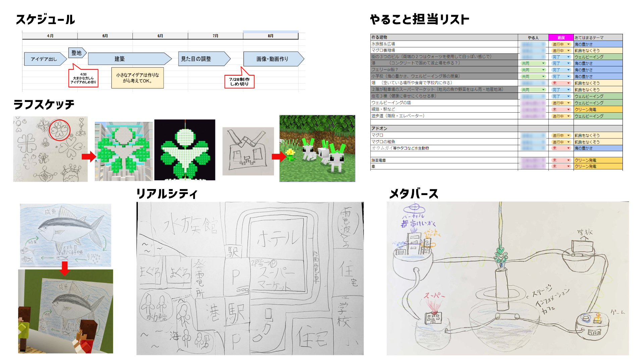Screen dimensions: 644x362
Task: Click the スケジュール heading
Action: 45,19
